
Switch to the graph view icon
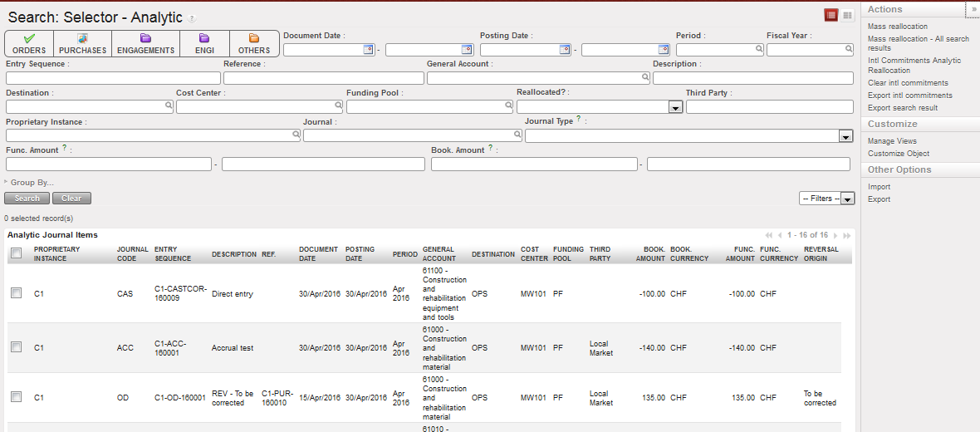pos(847,15)
